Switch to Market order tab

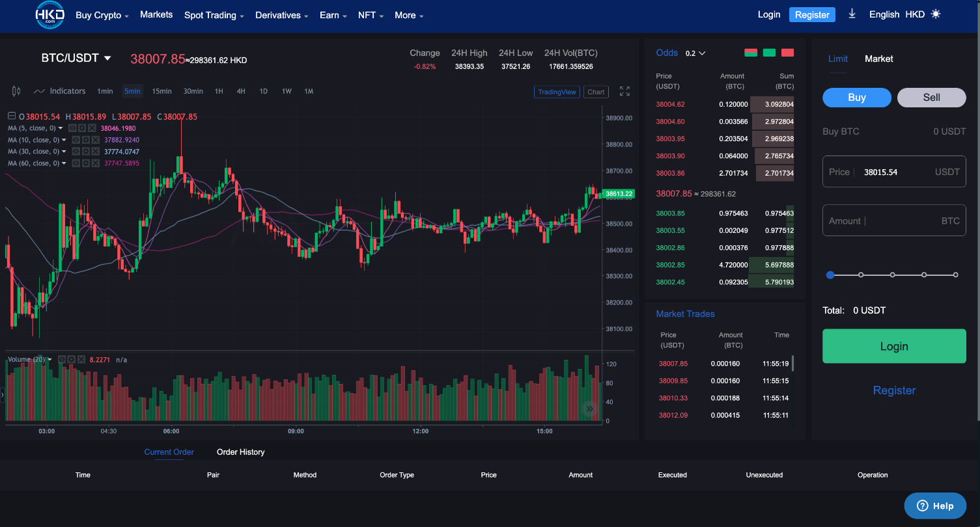click(x=879, y=59)
